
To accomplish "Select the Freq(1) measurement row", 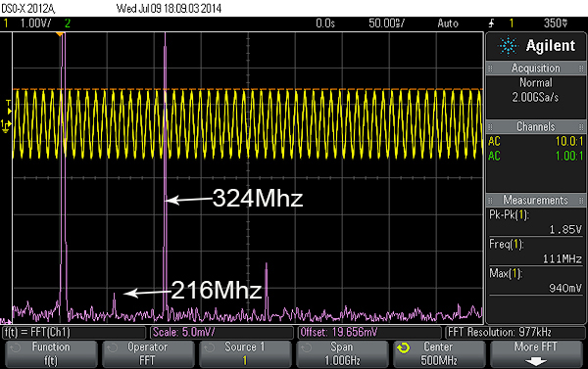I will [x=535, y=252].
